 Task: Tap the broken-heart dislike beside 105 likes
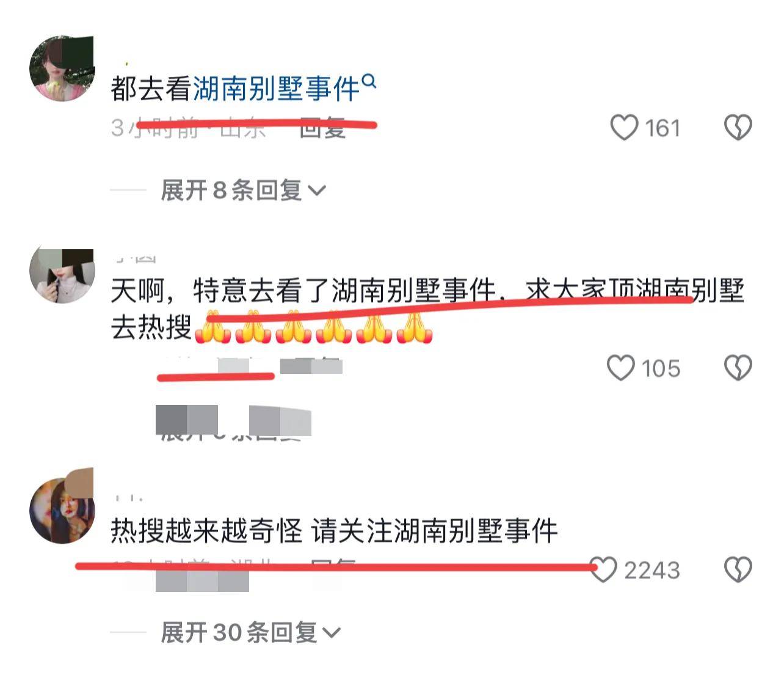click(x=738, y=368)
